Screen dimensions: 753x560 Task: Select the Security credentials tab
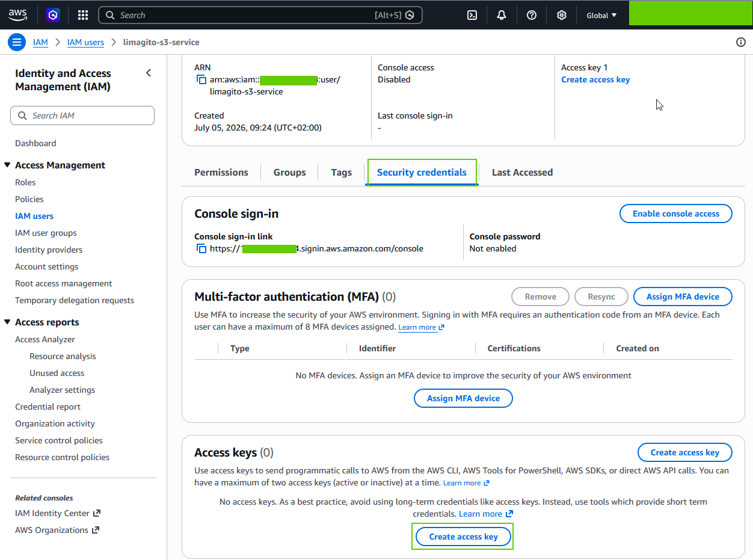(x=422, y=172)
